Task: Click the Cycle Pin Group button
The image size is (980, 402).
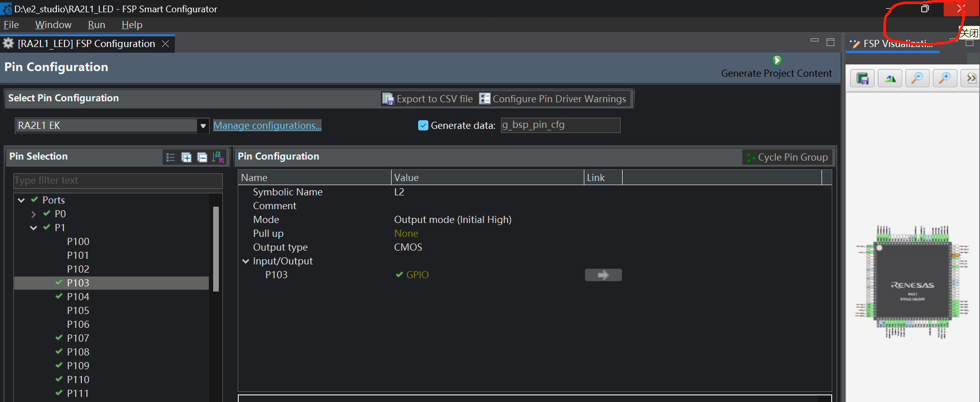Action: coord(787,158)
